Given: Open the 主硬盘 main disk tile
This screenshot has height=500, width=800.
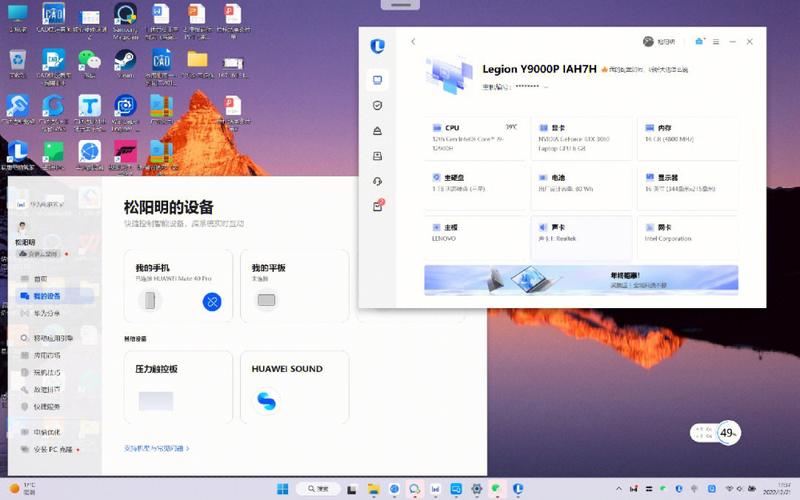Looking at the screenshot, I should coord(474,188).
